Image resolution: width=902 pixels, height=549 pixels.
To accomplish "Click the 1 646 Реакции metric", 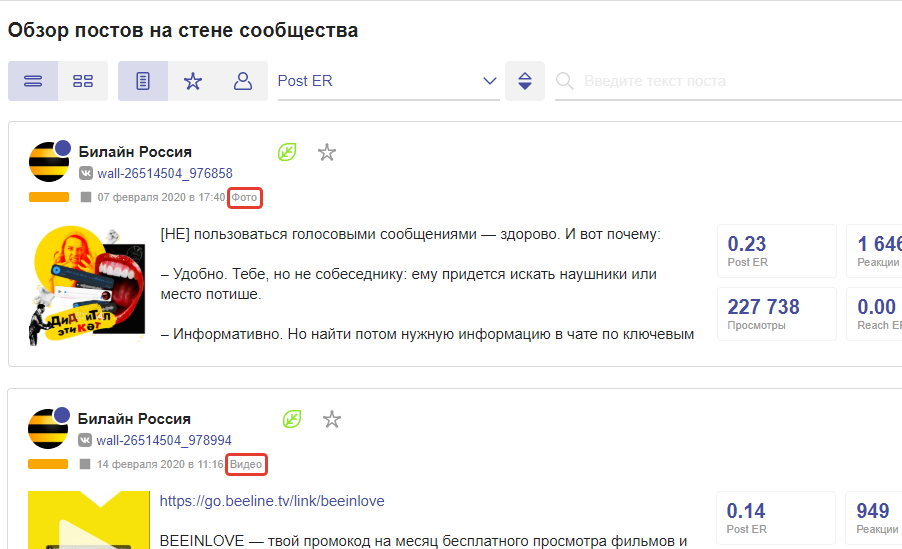I will tap(874, 251).
